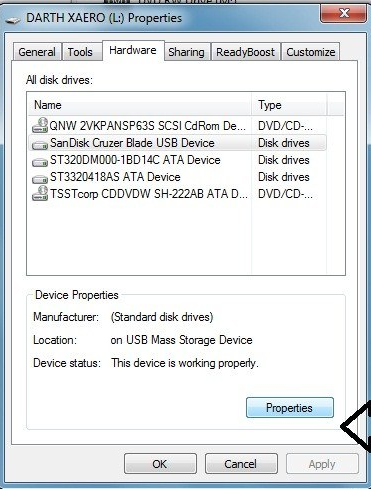371x489 pixels.
Task: Open the ReadyBoost tab
Action: [245, 52]
